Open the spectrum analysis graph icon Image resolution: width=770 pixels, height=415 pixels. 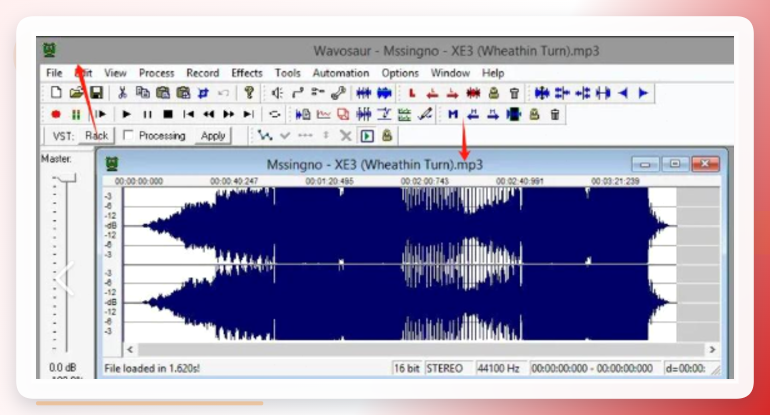pyautogui.click(x=323, y=114)
